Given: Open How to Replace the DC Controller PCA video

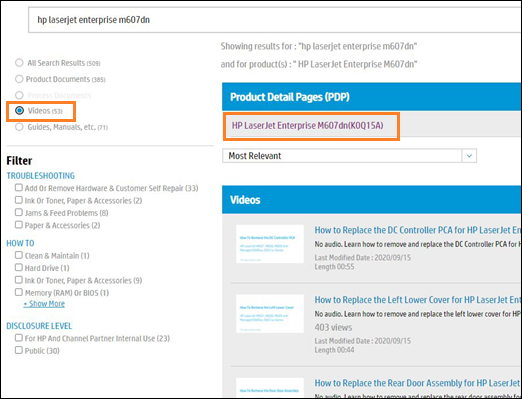Looking at the screenshot, I should [418, 230].
